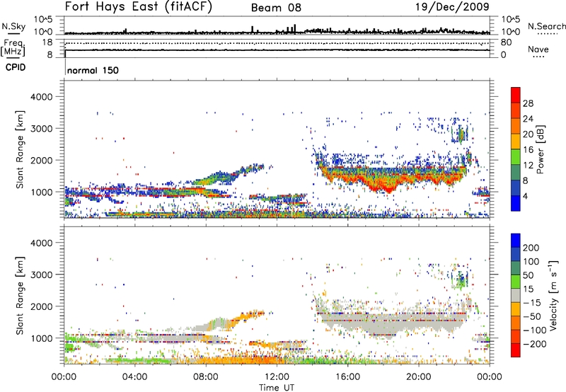566x392 pixels.
Task: Click the '80' tick on Nave axis
Action: click(506, 42)
